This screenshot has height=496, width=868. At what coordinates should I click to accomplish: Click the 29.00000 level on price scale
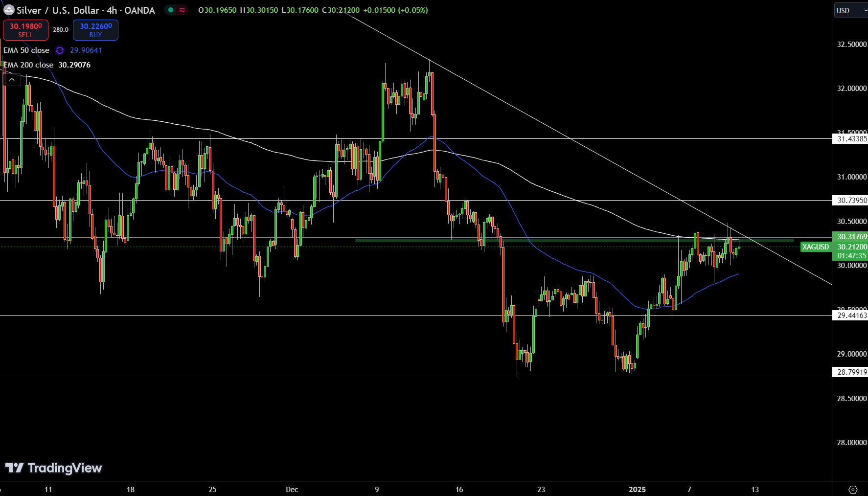pos(852,354)
